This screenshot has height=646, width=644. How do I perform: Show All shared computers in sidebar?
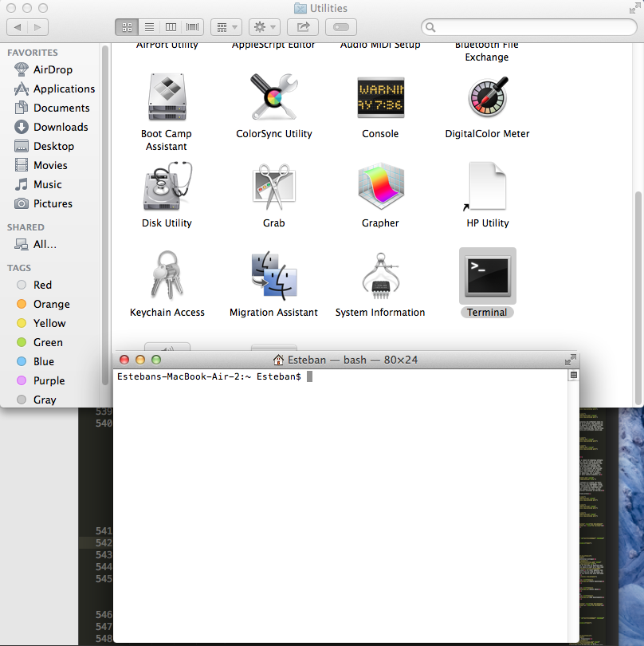point(35,244)
